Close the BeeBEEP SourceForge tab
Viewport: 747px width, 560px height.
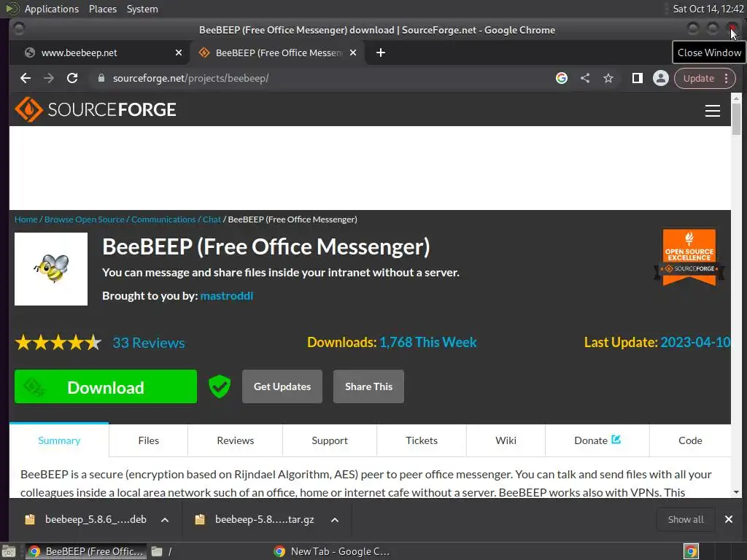(x=353, y=52)
